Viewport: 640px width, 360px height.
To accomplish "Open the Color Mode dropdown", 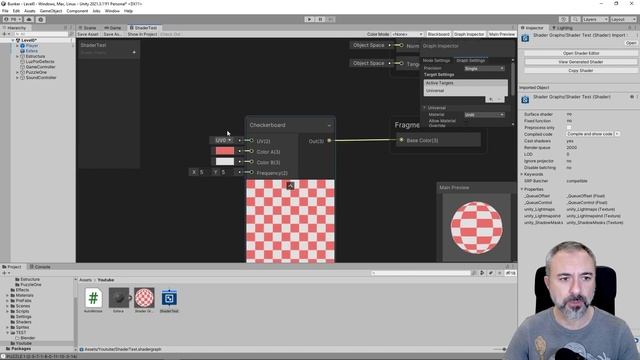I will 407,34.
